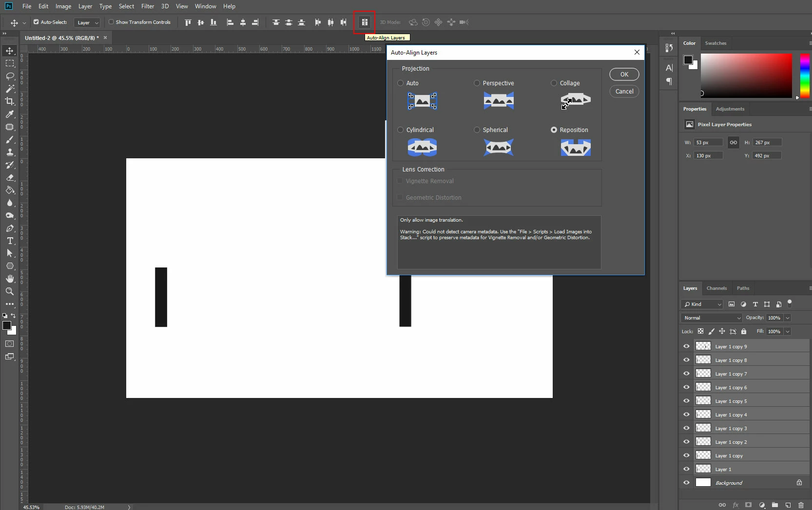
Task: Click Cancel in Auto-Align Layers dialog
Action: click(624, 92)
